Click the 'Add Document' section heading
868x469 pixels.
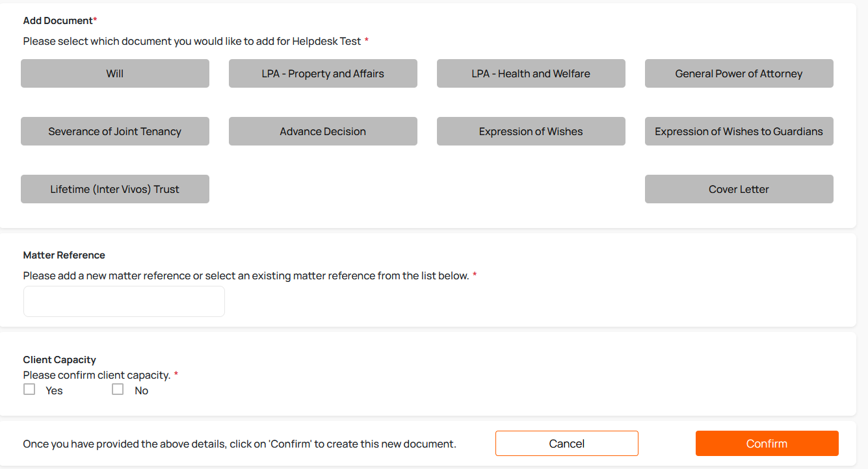[x=58, y=21]
